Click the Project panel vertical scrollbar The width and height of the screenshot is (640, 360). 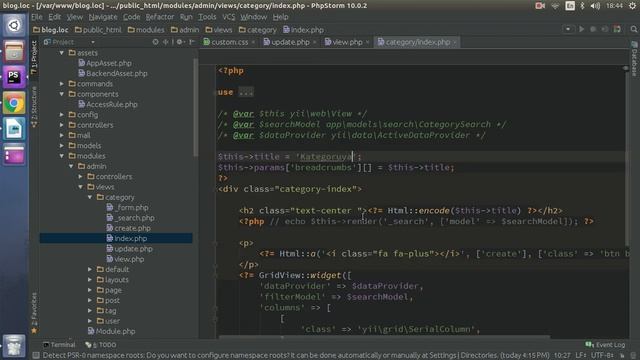[196, 107]
